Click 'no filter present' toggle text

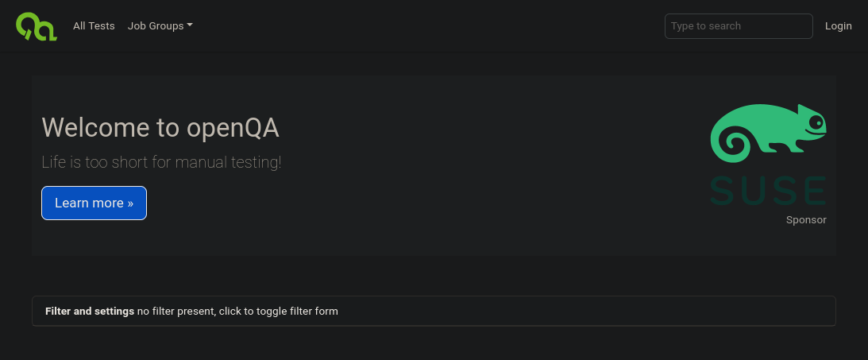pos(237,311)
